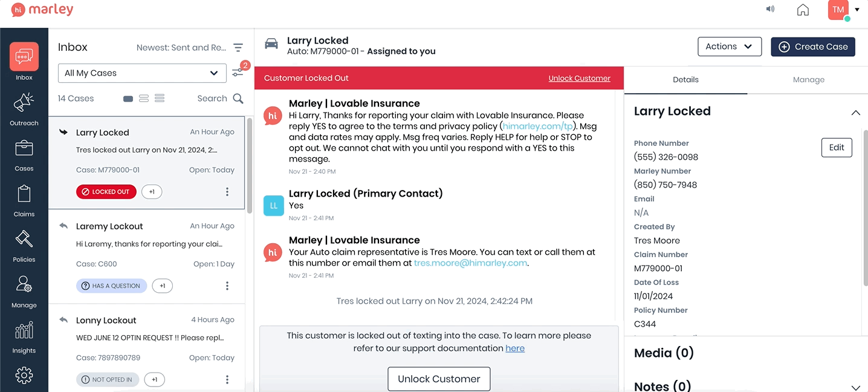Open the kebab menu on Laremy Lockout's case
Image resolution: width=868 pixels, height=392 pixels.
coord(227,286)
